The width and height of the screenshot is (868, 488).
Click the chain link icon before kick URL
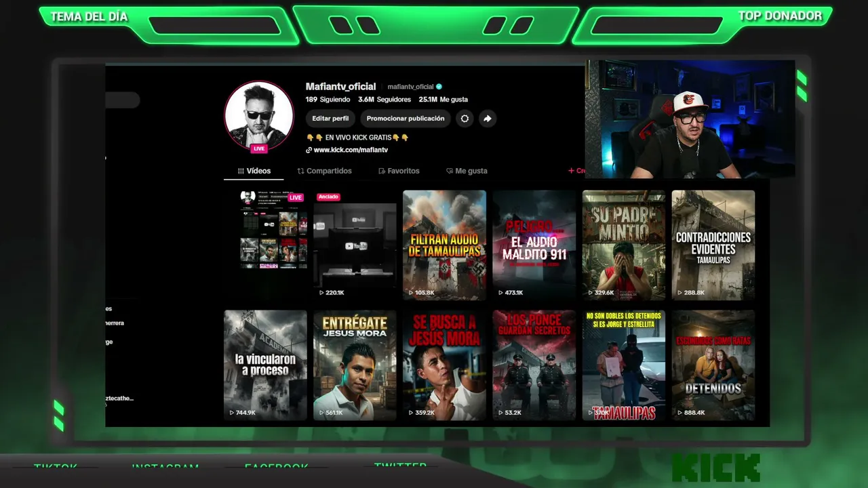pyautogui.click(x=309, y=150)
